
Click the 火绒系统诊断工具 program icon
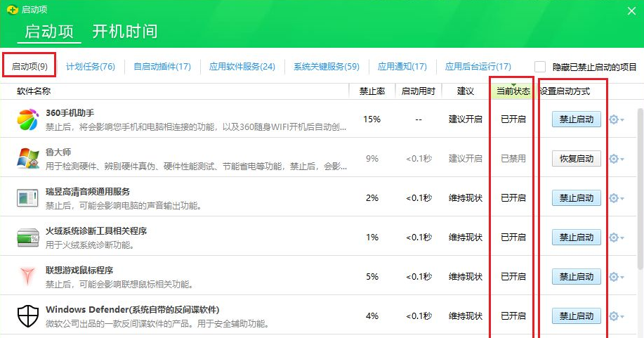point(28,238)
